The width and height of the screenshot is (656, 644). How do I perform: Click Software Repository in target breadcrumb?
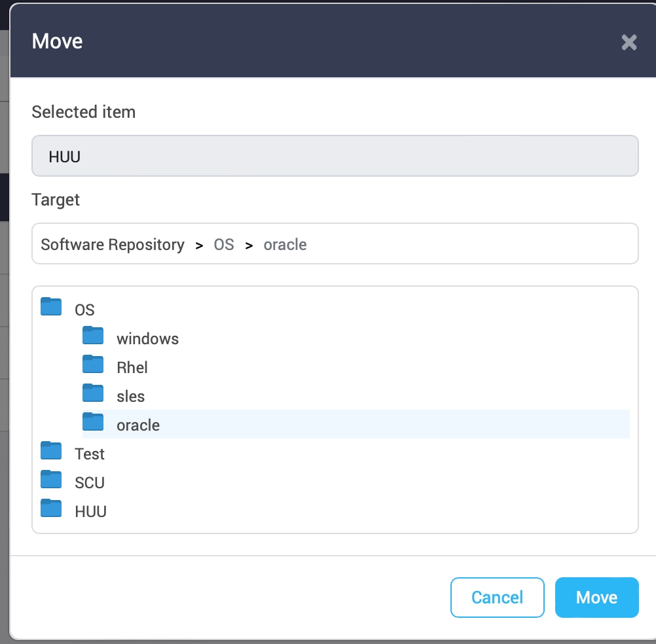point(113,245)
